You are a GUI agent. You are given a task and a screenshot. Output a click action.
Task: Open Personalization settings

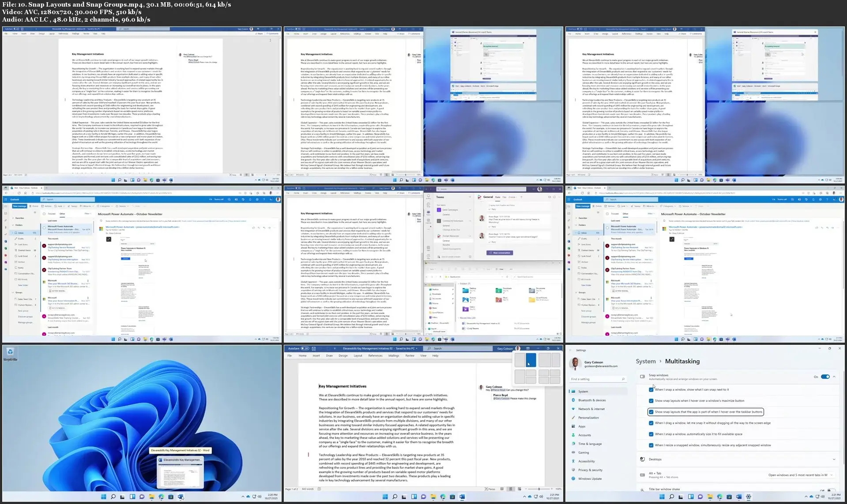pos(598,418)
